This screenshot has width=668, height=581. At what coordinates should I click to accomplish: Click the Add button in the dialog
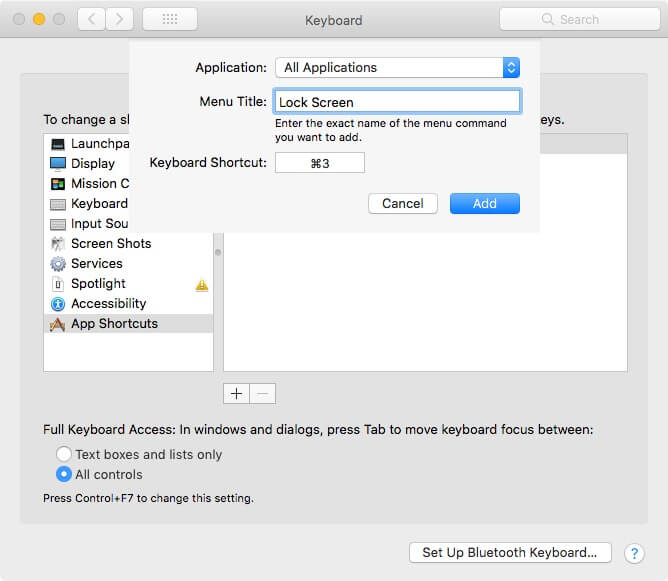click(484, 204)
